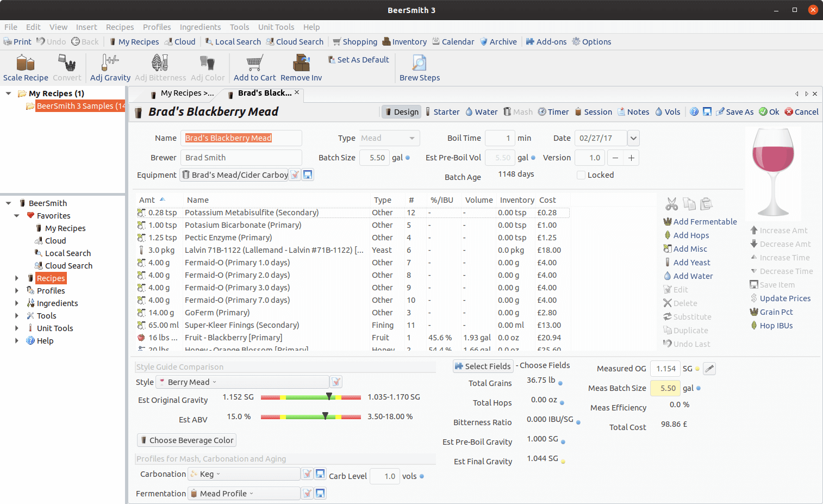Screen dimensions: 823x504
Task: Open the Grain Pct tool
Action: click(x=771, y=312)
